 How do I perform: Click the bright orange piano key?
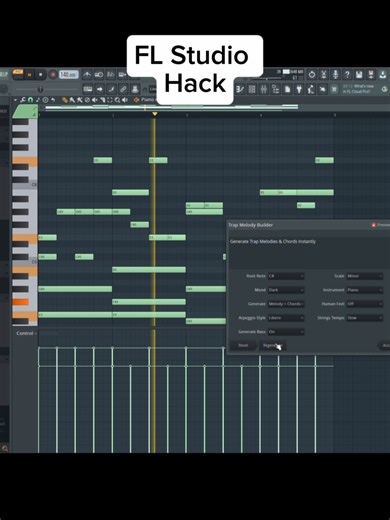[x=21, y=302]
